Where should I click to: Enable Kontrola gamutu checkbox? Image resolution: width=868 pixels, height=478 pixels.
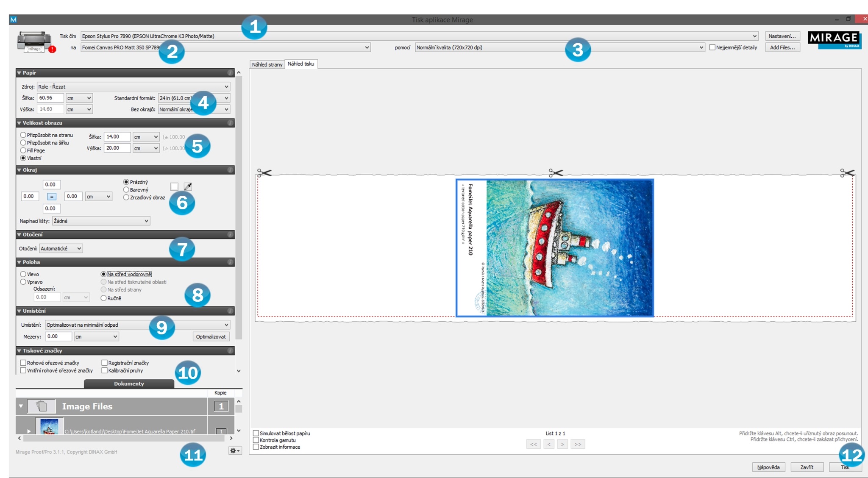click(256, 440)
